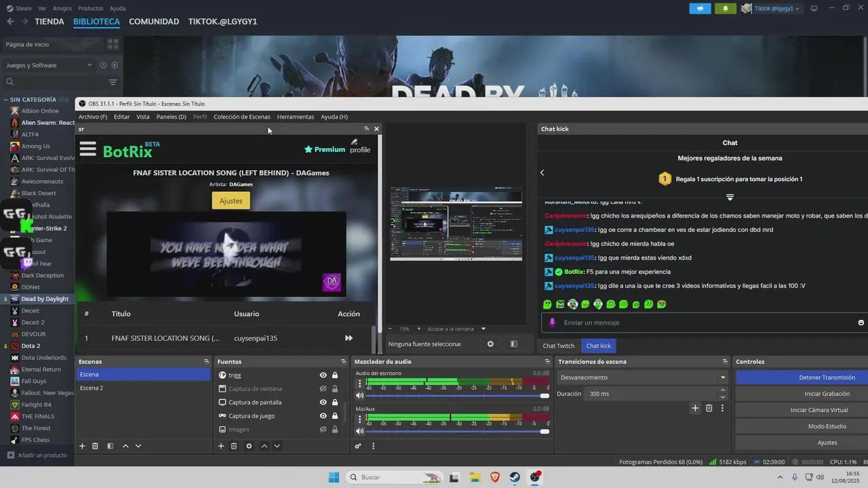Adjust Audio del escritorio volume slider
868x488 pixels.
(x=458, y=395)
